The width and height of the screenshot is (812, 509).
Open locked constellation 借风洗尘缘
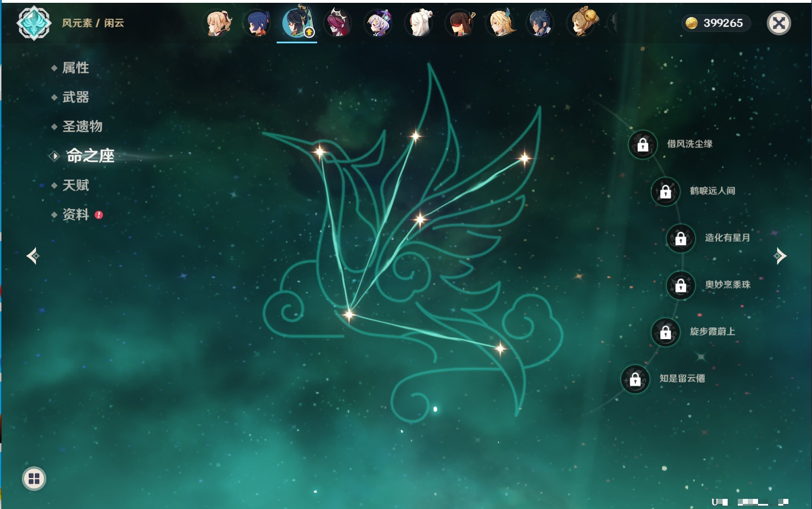[x=643, y=145]
